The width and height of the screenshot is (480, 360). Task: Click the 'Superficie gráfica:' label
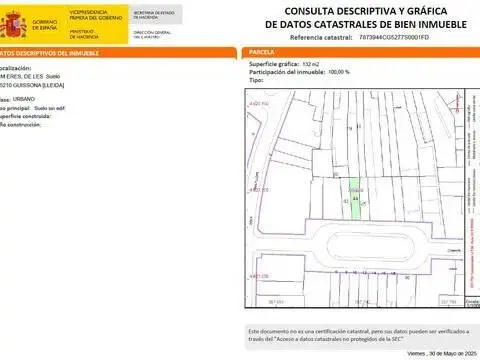pyautogui.click(x=274, y=64)
